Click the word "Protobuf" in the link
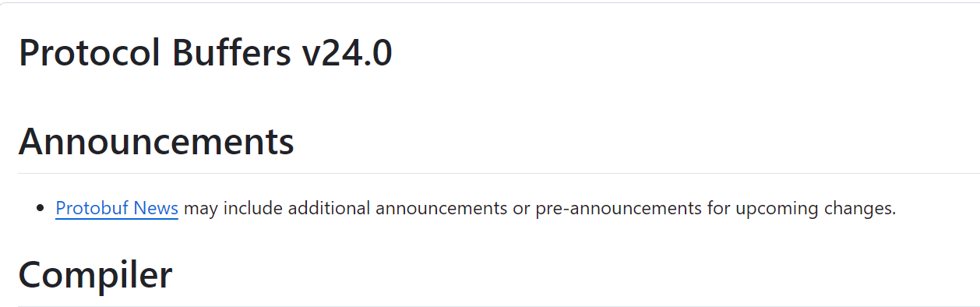 pyautogui.click(x=92, y=208)
